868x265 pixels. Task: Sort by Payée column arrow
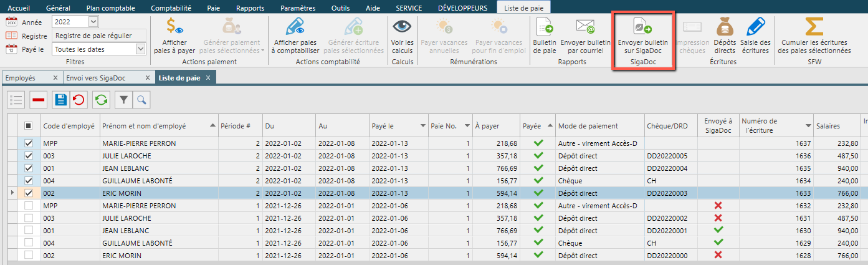[x=550, y=125]
